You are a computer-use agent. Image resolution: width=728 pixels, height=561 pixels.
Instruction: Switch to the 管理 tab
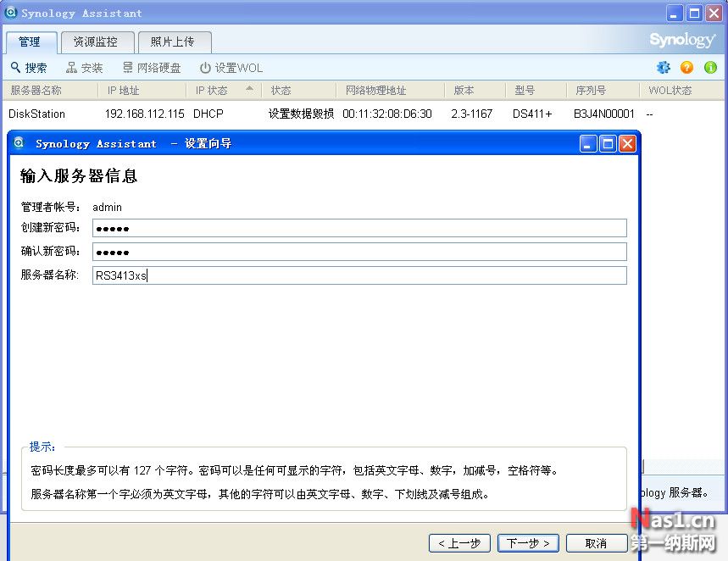[x=31, y=42]
